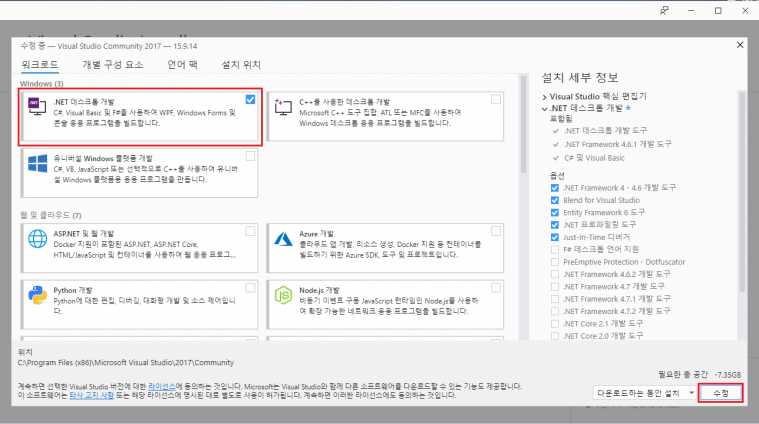This screenshot has width=759, height=424.
Task: Select the installation path text
Action: click(126, 363)
